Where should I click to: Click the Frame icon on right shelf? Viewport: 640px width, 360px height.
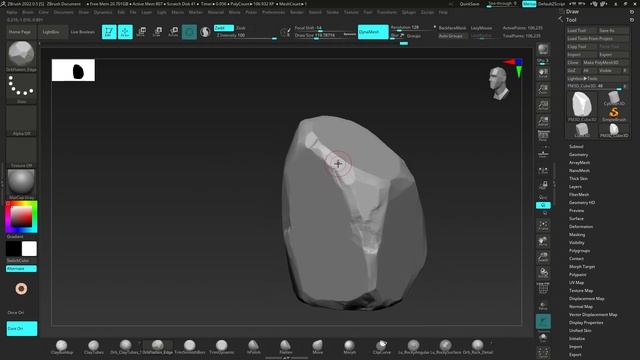tap(543, 225)
